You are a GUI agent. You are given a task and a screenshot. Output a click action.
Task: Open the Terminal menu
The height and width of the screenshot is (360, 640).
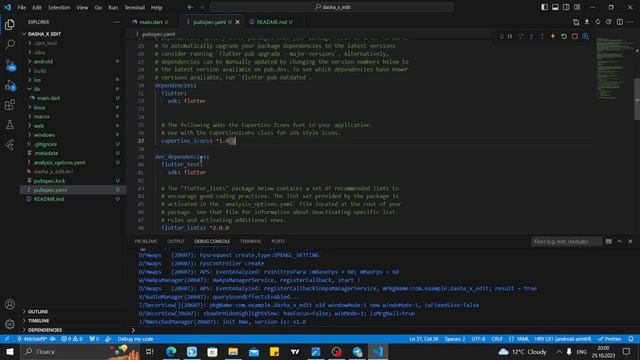134,7
